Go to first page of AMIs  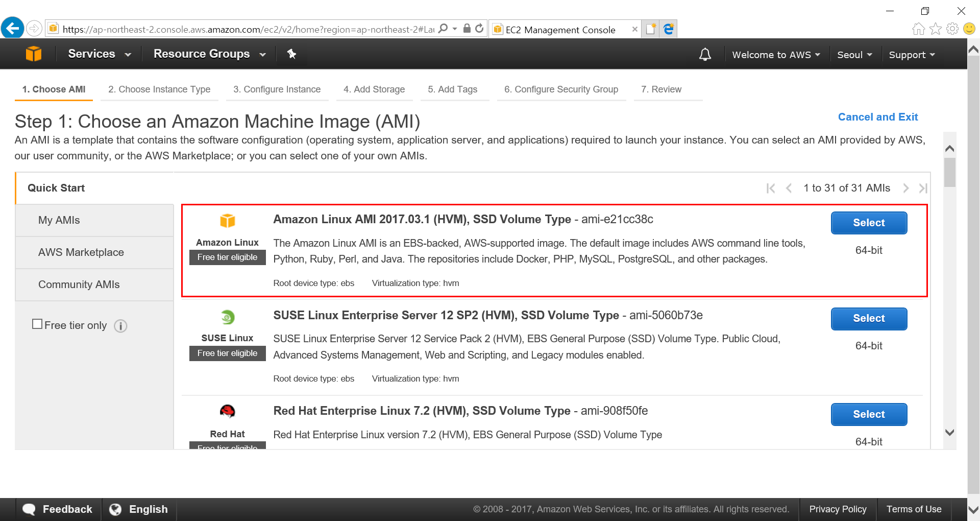click(771, 188)
